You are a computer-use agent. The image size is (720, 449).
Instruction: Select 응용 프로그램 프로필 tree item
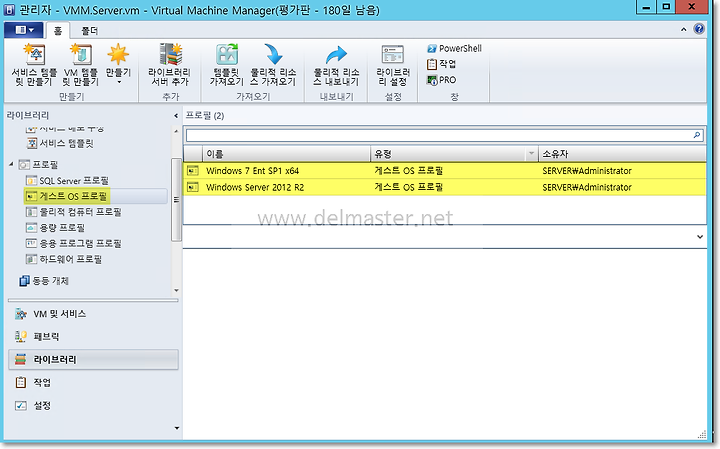coord(74,243)
